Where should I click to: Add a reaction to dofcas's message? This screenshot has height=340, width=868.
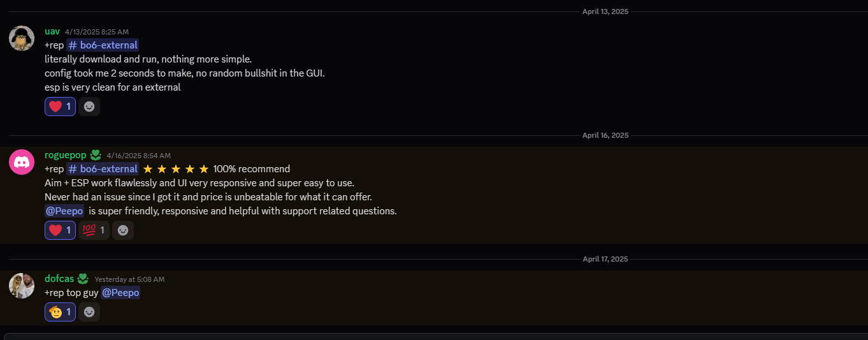[x=89, y=312]
